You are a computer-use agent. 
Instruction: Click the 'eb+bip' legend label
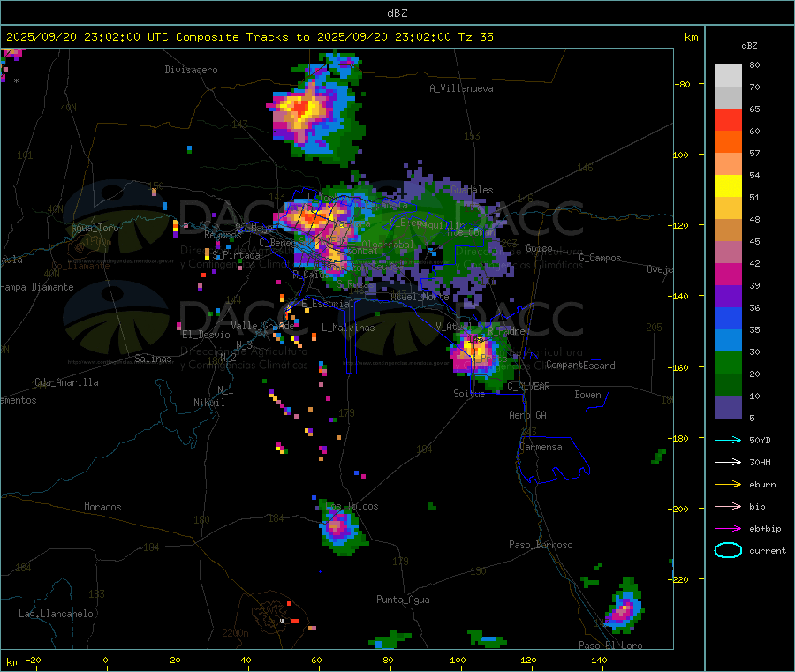click(765, 529)
